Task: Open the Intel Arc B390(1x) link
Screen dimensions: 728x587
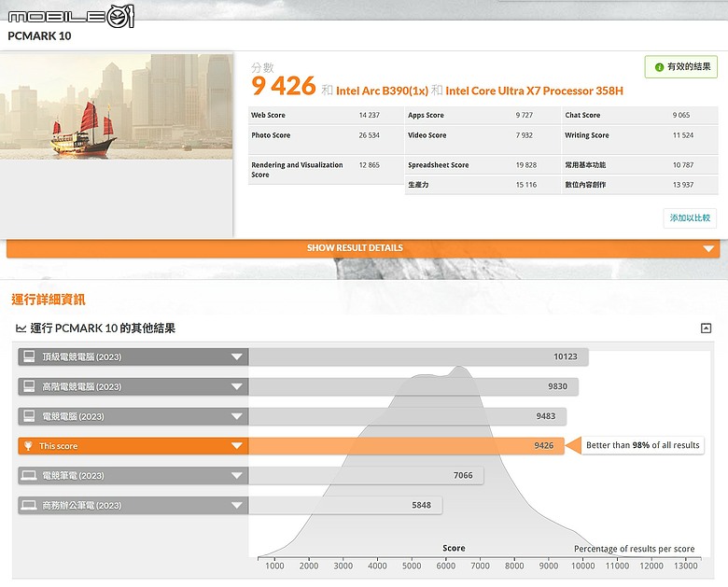Action: pyautogui.click(x=382, y=91)
